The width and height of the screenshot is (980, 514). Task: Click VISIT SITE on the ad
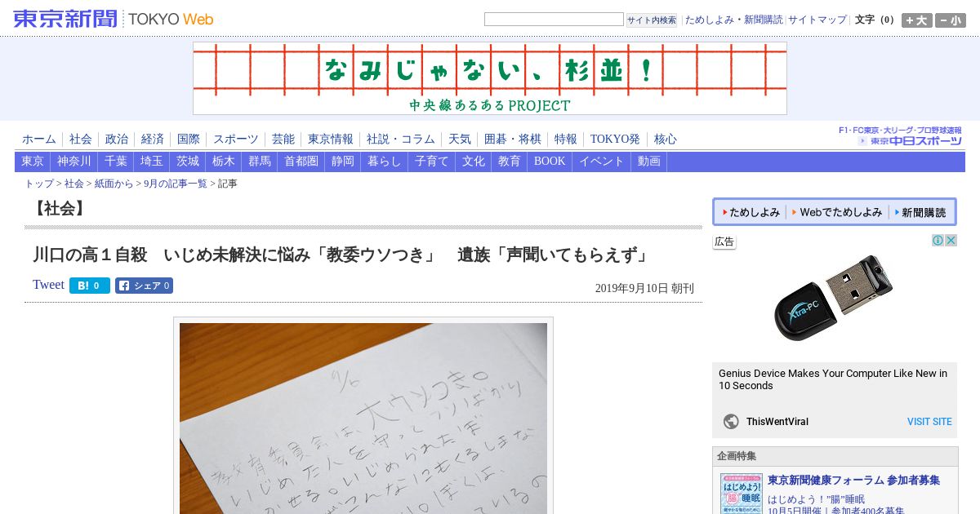[x=929, y=422]
